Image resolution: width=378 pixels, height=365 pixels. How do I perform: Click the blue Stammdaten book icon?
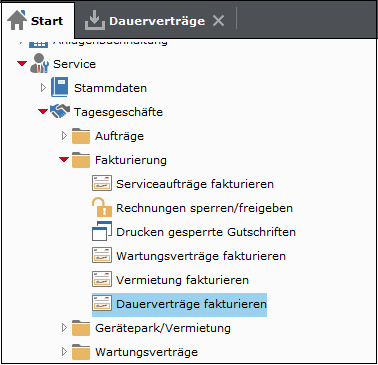pos(60,87)
